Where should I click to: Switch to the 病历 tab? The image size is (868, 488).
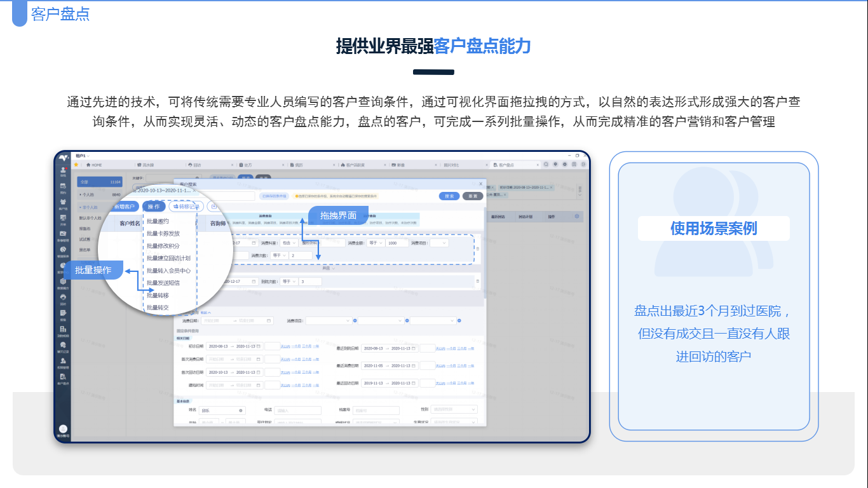click(x=297, y=165)
